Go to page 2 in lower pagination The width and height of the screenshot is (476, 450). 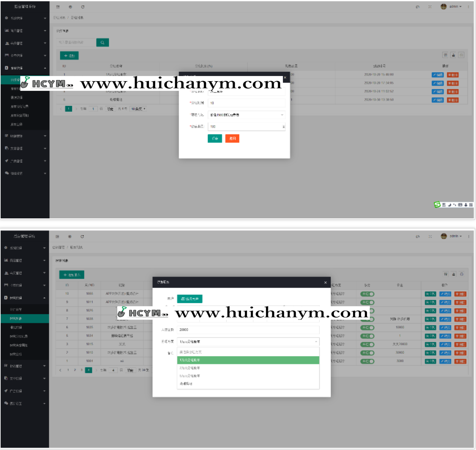pos(75,370)
